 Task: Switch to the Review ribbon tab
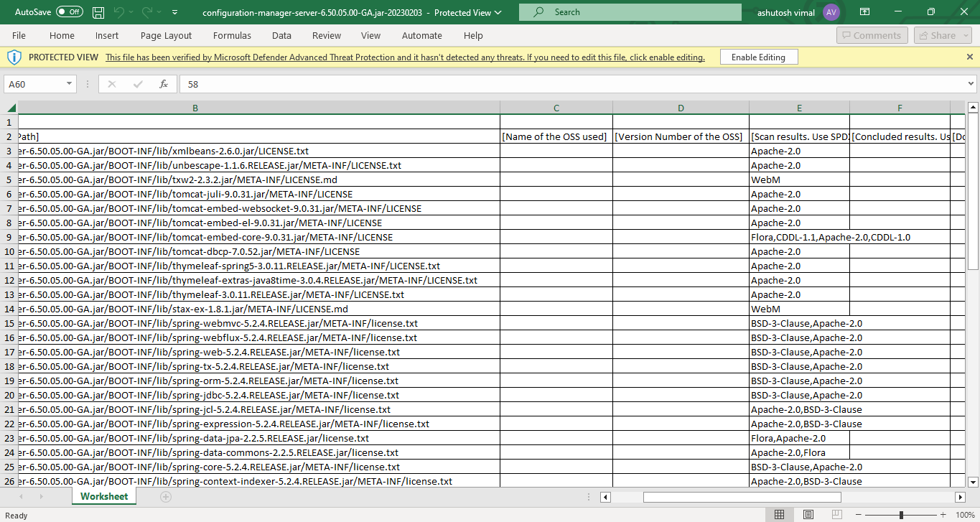click(326, 35)
